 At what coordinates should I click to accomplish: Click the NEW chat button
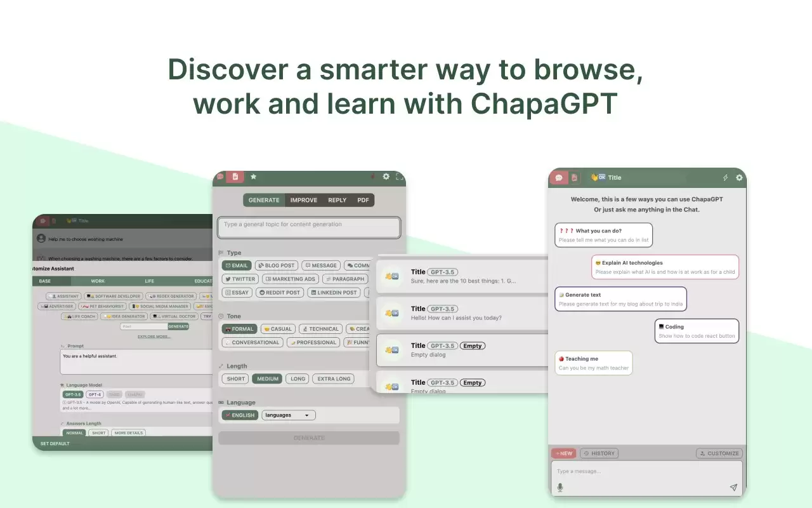pyautogui.click(x=563, y=453)
